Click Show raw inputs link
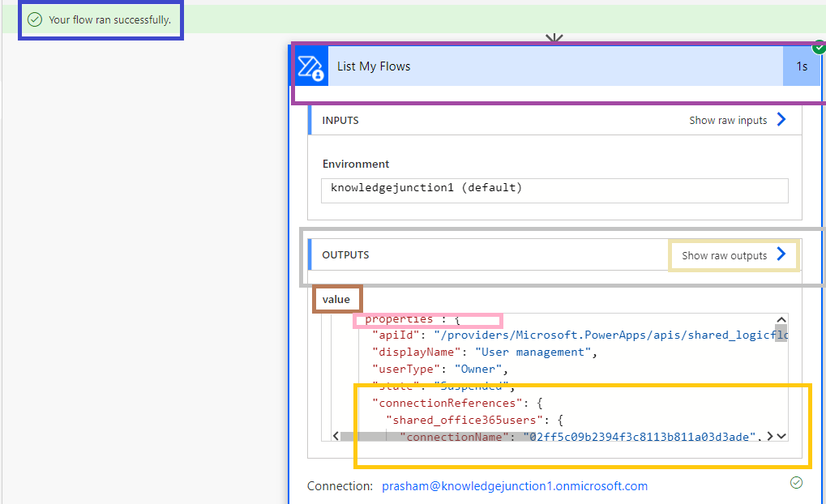 [x=728, y=121]
